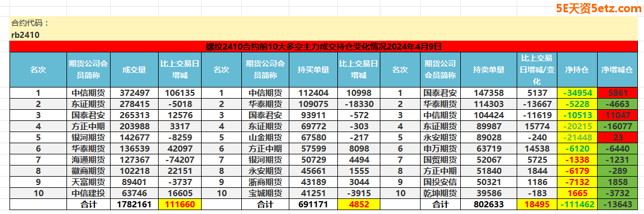Click the yellow total cell 111660
The image size is (644, 214).
(180, 204)
